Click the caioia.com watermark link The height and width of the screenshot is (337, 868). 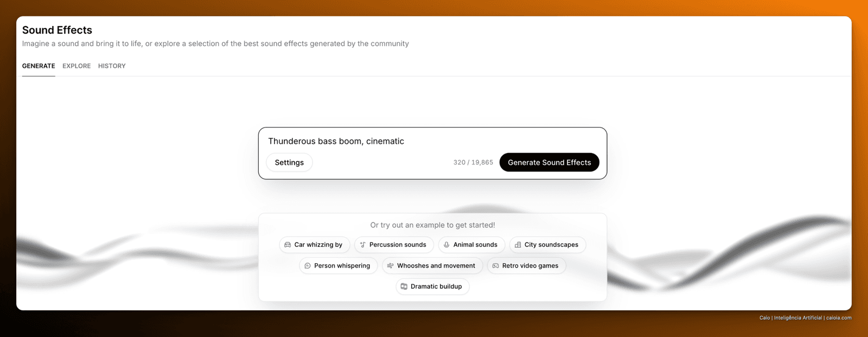pos(839,318)
